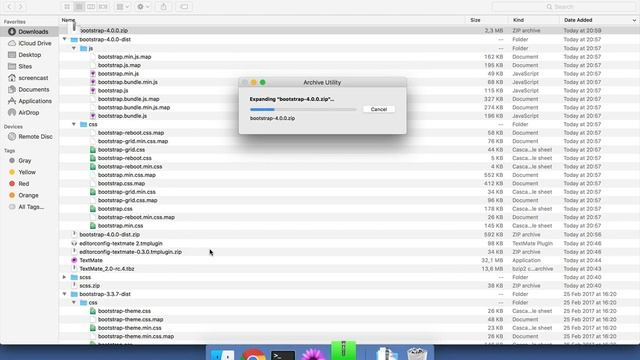Collapse the bootstrap-3.3.7-dist folder triangle
Viewport: 640px width, 360px height.
(64, 294)
